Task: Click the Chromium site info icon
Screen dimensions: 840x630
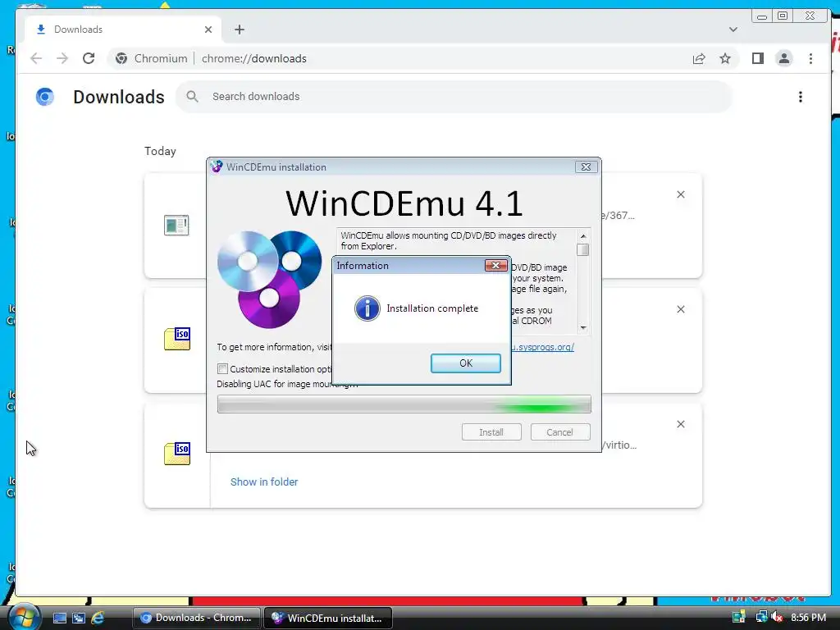Action: [121, 58]
